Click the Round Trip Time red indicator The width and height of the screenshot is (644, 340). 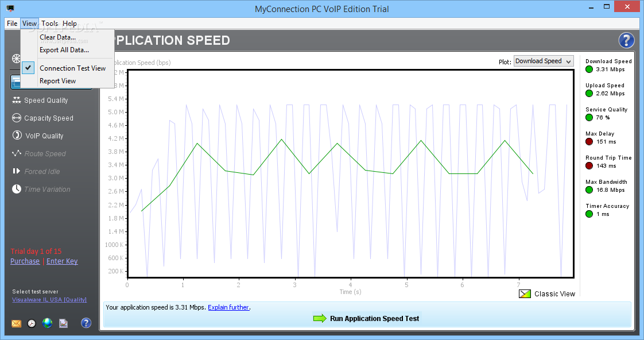point(589,165)
